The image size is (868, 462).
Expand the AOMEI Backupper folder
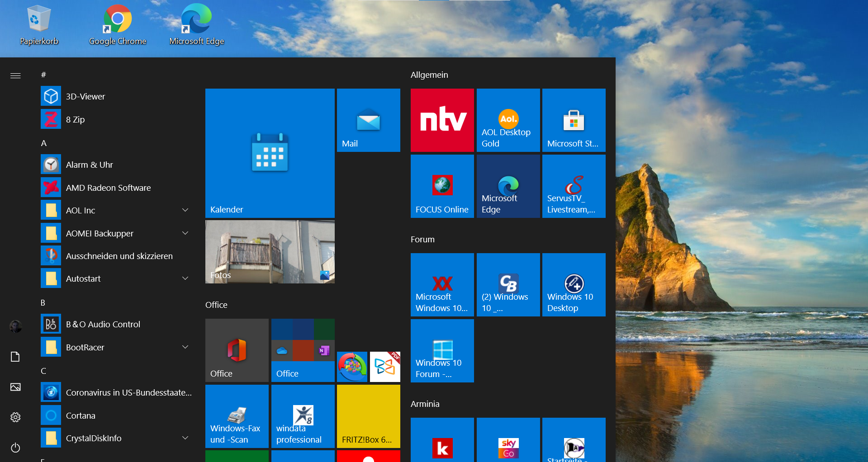116,233
